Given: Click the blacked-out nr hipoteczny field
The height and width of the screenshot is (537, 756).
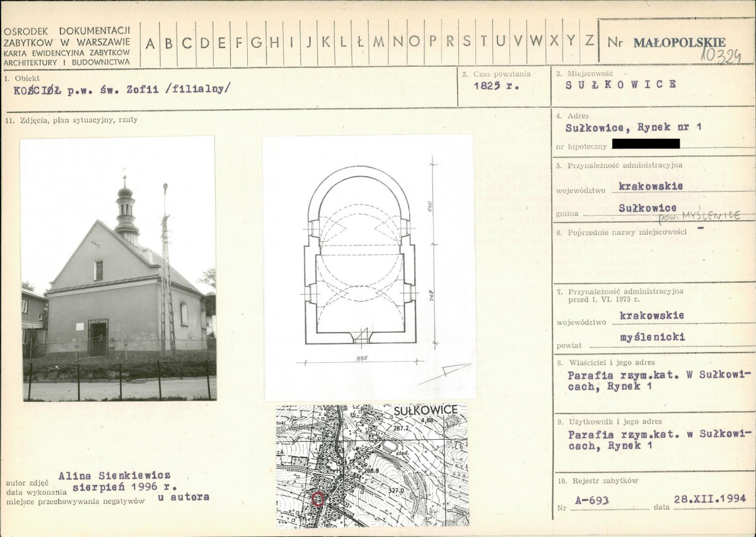Looking at the screenshot, I should [x=646, y=143].
